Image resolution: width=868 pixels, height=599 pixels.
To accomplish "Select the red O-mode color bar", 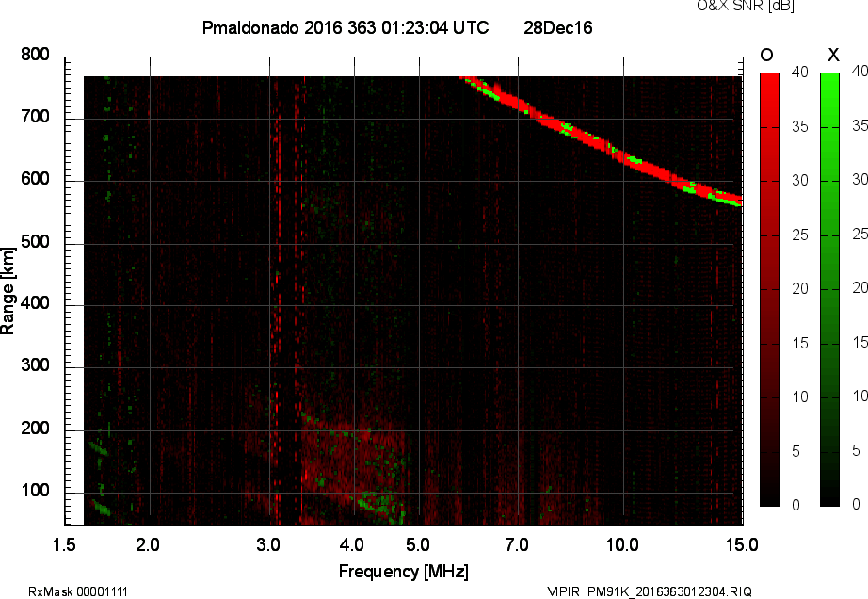I will (769, 289).
